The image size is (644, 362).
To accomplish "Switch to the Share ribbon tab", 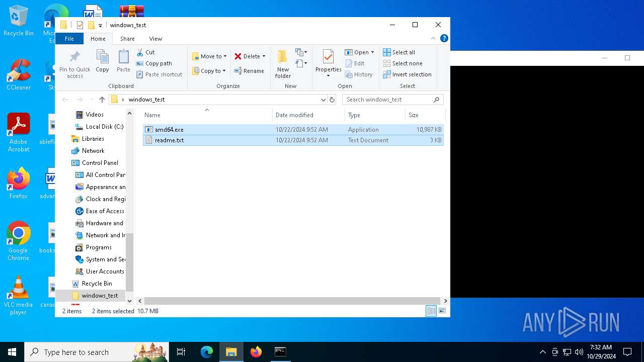I will (x=127, y=39).
